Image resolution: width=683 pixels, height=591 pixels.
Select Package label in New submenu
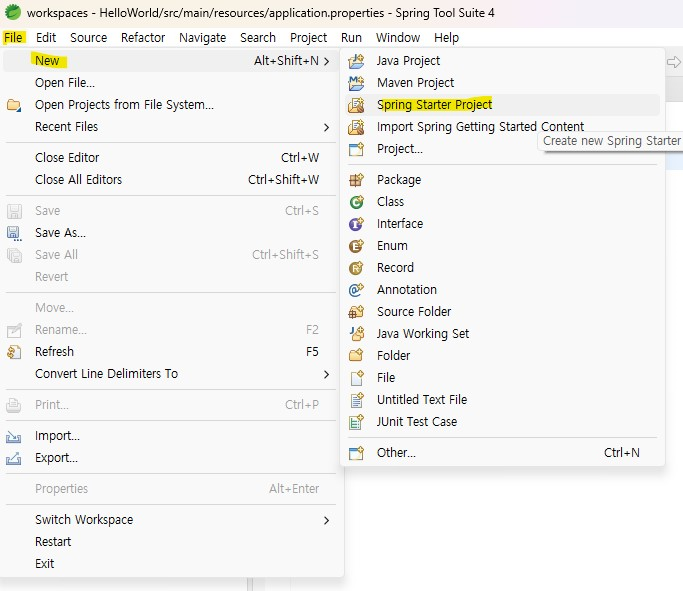pos(399,180)
